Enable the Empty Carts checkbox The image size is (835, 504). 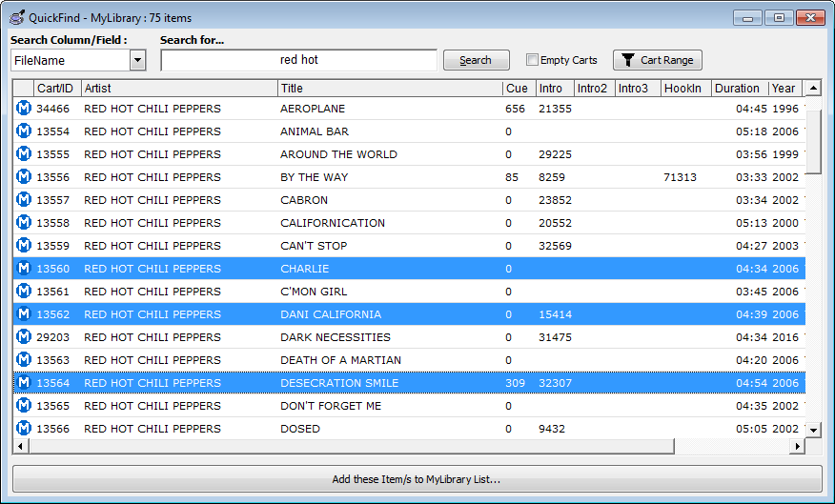[533, 60]
